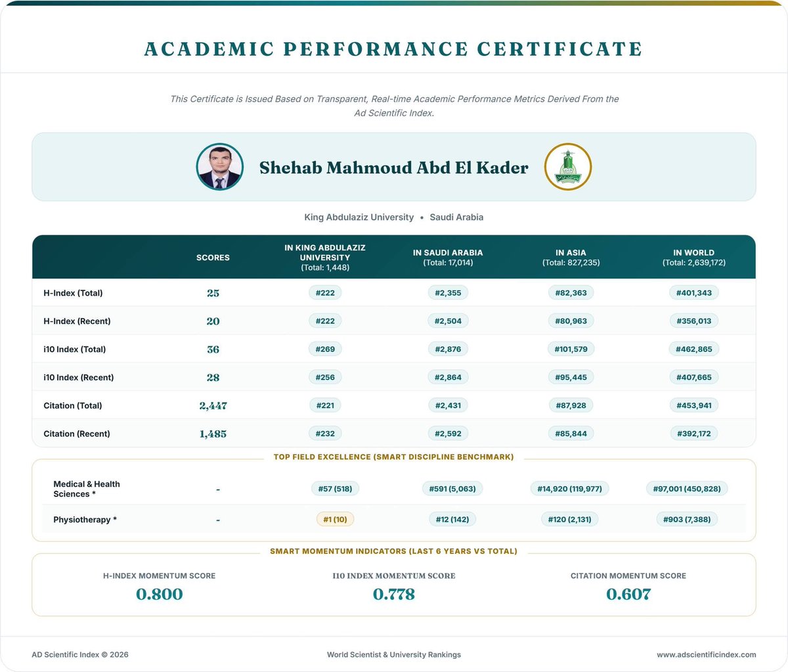Click the #2,864 Saudi Arabia rank badge
Viewport: 788px width, 672px height.
click(x=448, y=378)
